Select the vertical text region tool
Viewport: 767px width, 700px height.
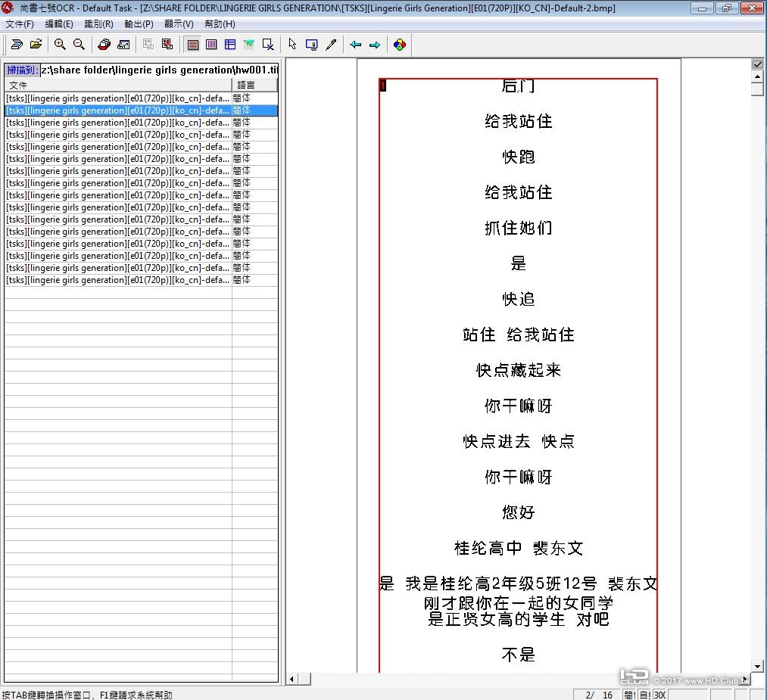pyautogui.click(x=211, y=45)
